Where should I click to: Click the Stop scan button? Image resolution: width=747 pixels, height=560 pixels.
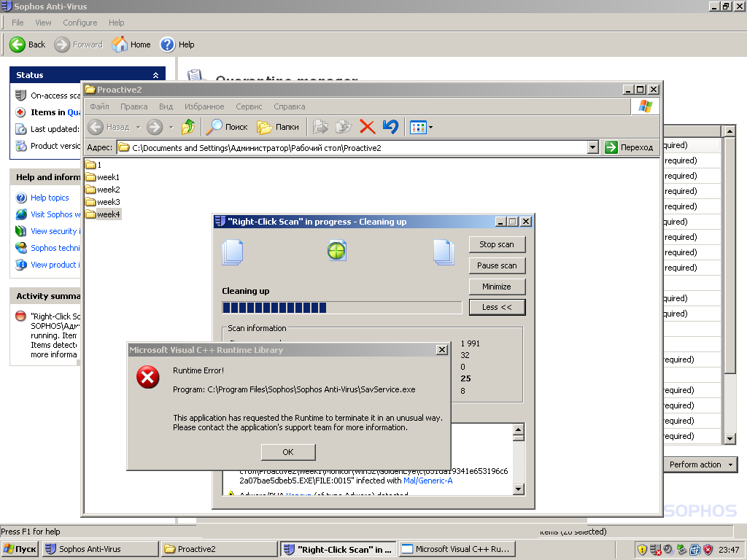pos(497,244)
